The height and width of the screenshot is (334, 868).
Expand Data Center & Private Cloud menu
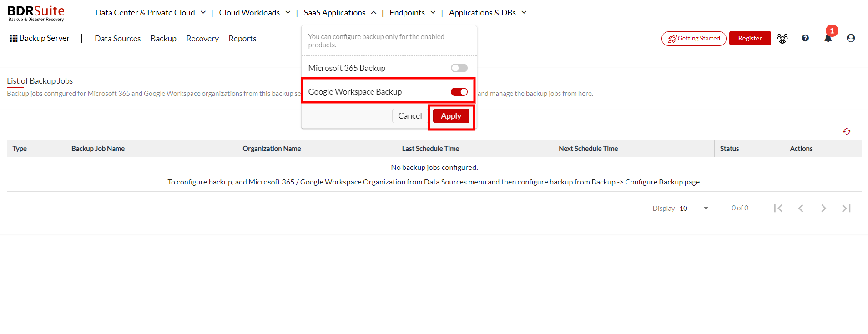click(x=151, y=13)
